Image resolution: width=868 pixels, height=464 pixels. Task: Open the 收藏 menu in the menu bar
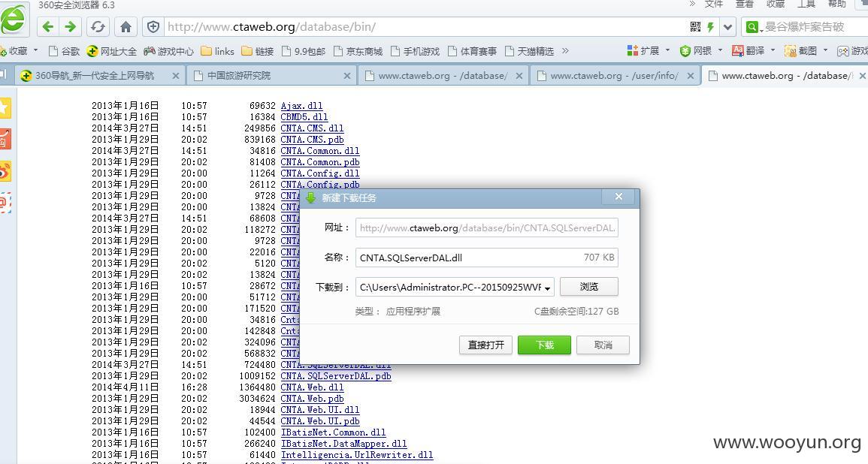pyautogui.click(x=776, y=5)
